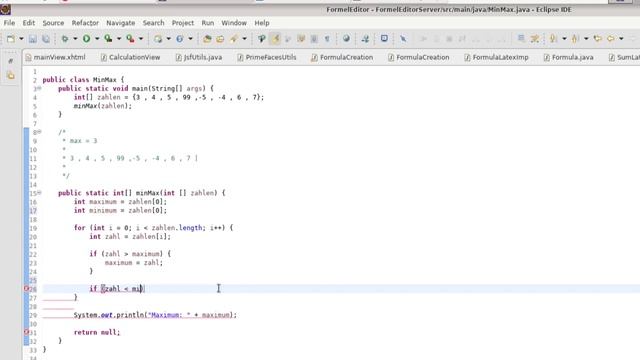Click the Back navigation arrow icon

tap(611, 39)
